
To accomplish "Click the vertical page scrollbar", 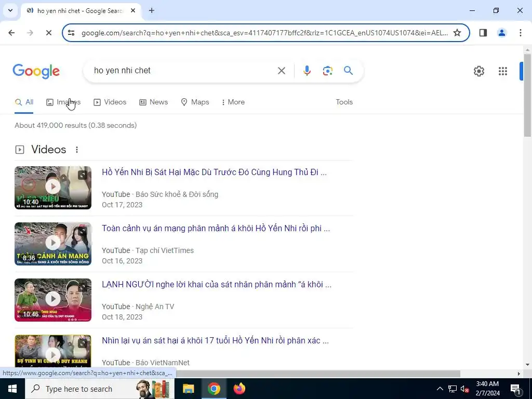I will click(x=527, y=95).
